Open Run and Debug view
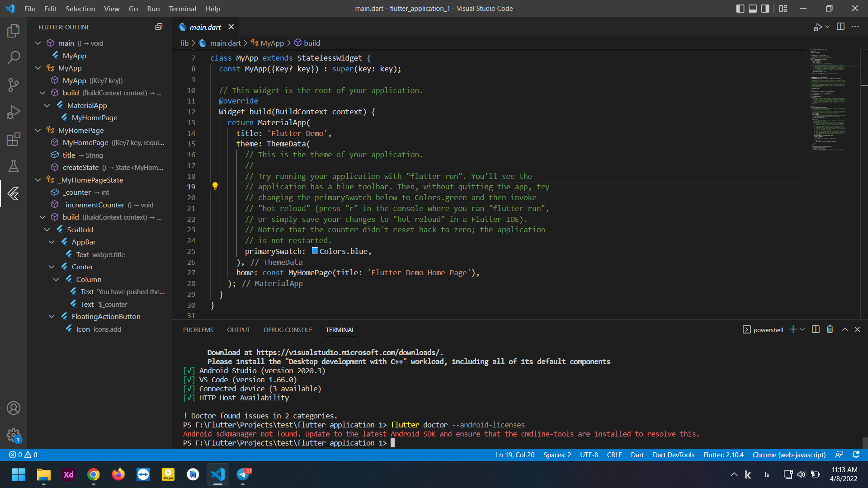The width and height of the screenshot is (868, 488). pyautogui.click(x=14, y=112)
